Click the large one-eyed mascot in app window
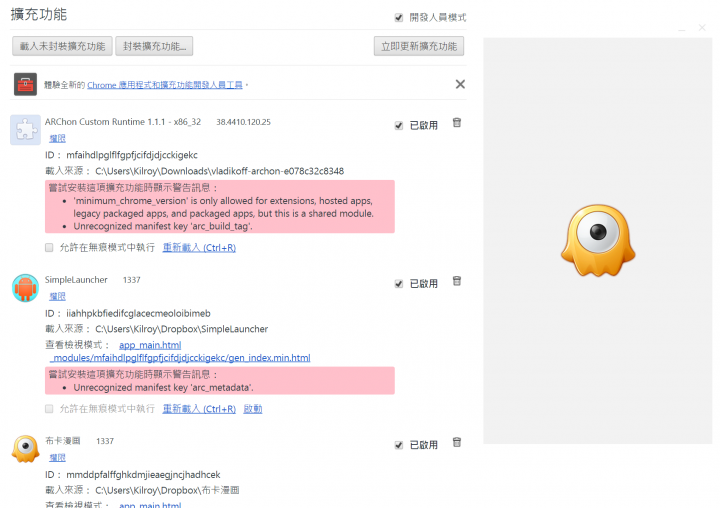This screenshot has height=508, width=720. click(x=598, y=240)
